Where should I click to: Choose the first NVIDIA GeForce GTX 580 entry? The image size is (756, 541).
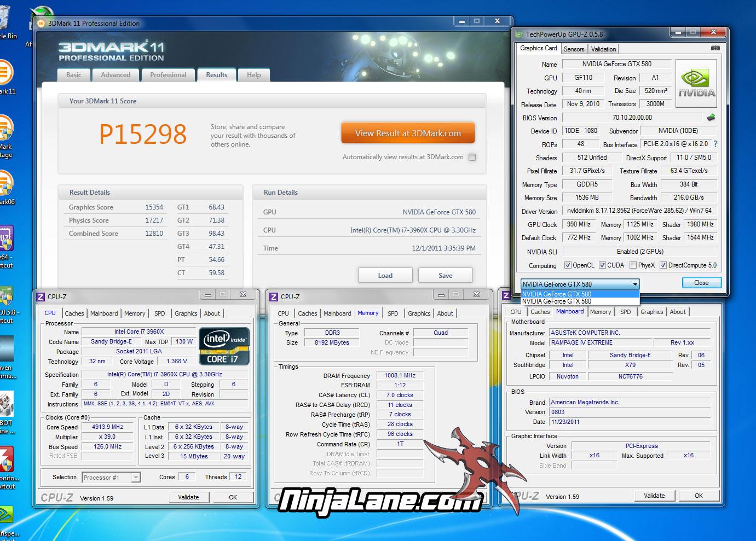coord(580,294)
